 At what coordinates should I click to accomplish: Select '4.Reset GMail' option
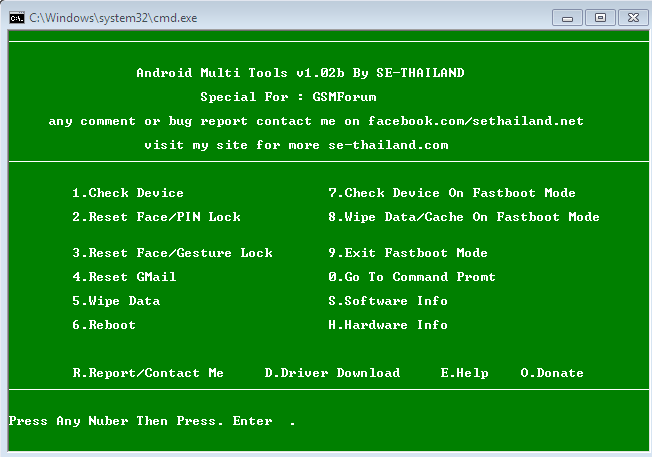[x=124, y=277]
